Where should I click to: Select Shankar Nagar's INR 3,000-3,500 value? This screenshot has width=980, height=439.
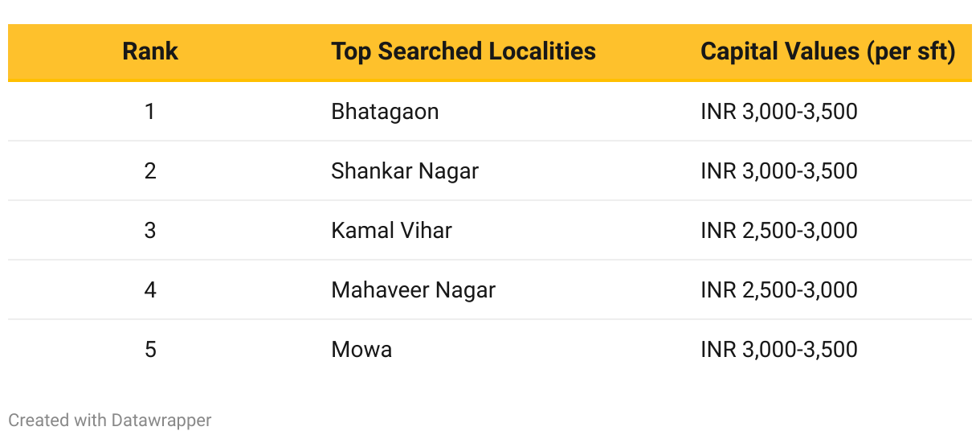pyautogui.click(x=779, y=170)
